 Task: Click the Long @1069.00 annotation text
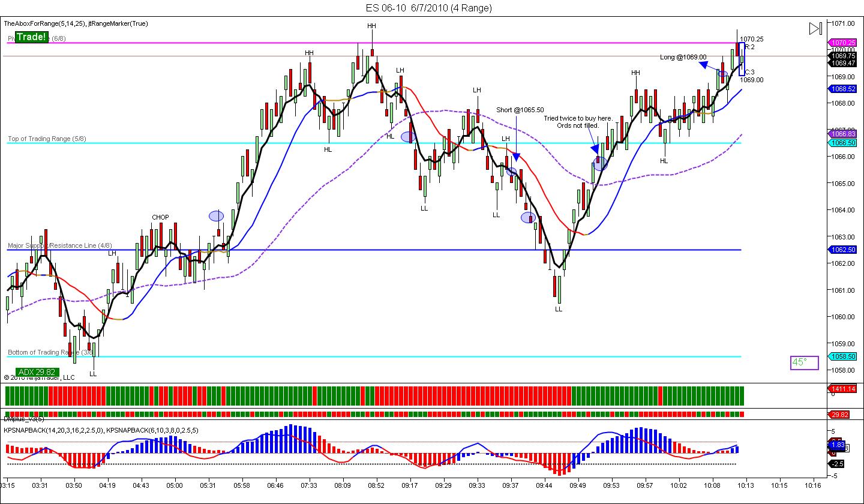[x=683, y=58]
